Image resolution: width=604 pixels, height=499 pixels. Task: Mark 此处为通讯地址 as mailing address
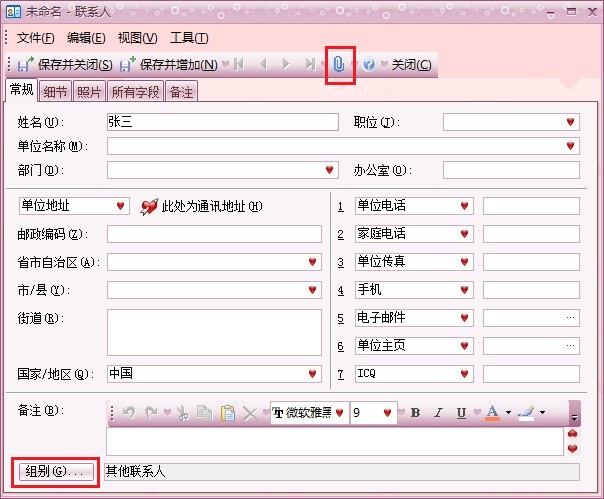click(201, 206)
